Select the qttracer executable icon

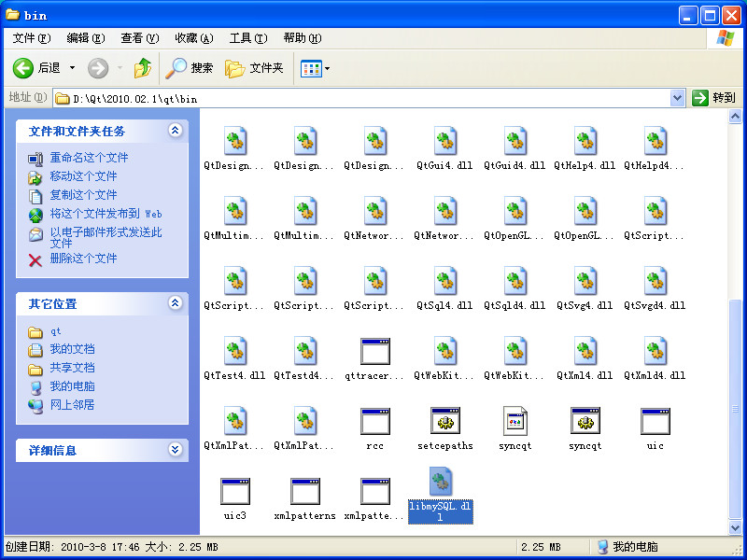[375, 351]
